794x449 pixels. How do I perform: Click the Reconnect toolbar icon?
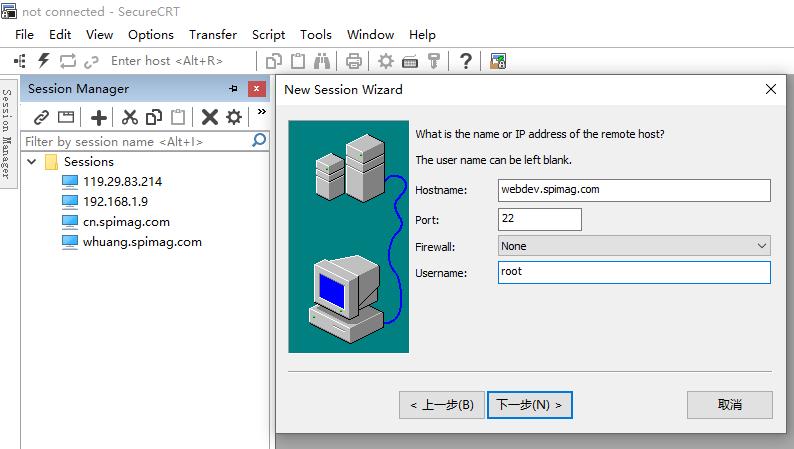pos(68,61)
